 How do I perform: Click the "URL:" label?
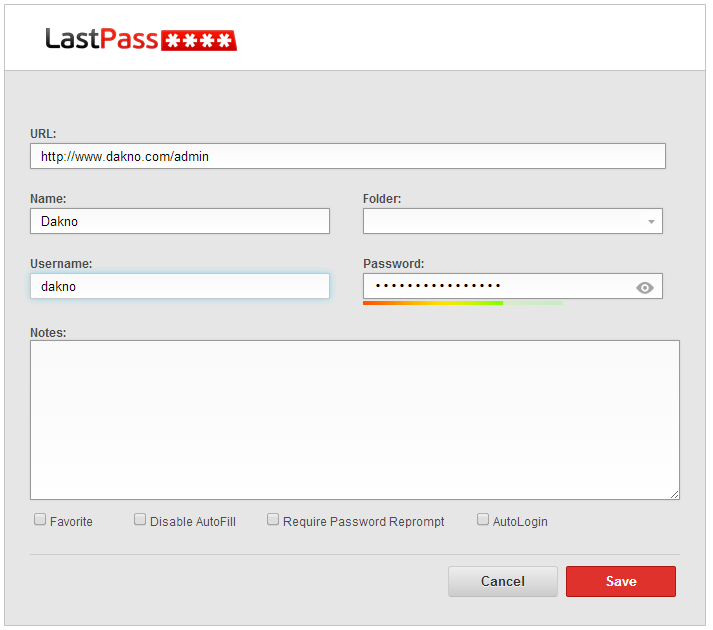point(43,134)
